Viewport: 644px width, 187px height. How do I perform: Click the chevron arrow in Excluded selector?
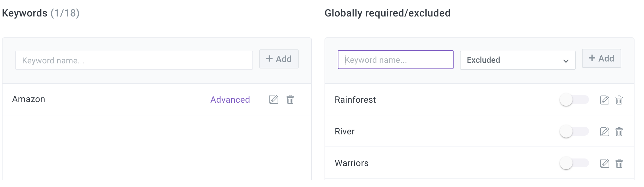click(566, 61)
